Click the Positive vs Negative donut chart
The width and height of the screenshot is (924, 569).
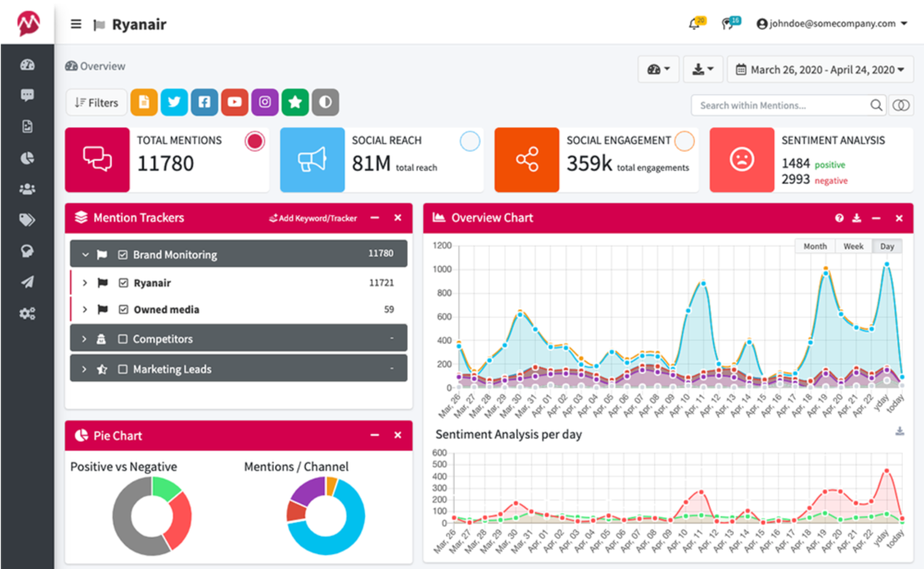coord(152,516)
